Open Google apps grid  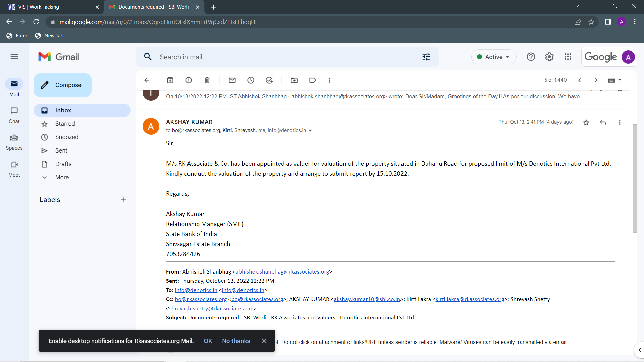point(568,57)
